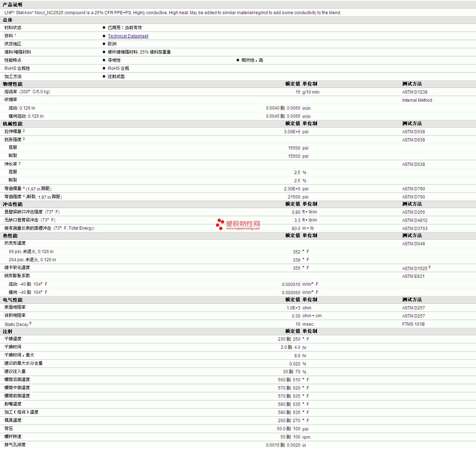The image size is (476, 449).
Task: Select flexural strength value 21500
Action: coord(294,197)
